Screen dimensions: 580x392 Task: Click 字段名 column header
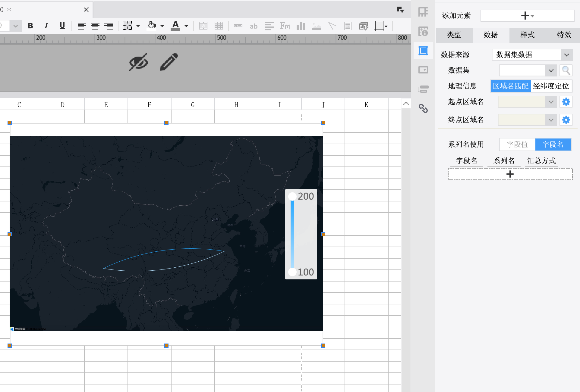tap(467, 161)
